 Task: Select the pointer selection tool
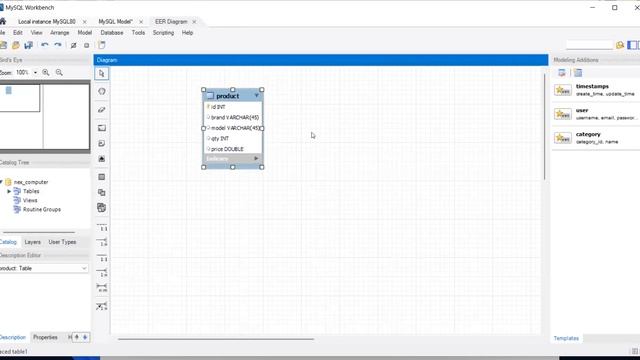pos(102,73)
